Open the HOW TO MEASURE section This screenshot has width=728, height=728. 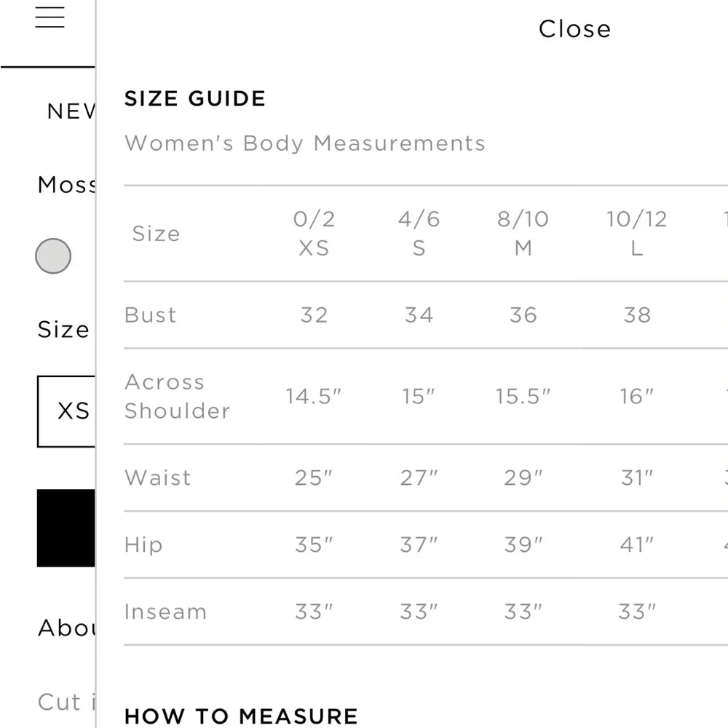[x=241, y=716]
